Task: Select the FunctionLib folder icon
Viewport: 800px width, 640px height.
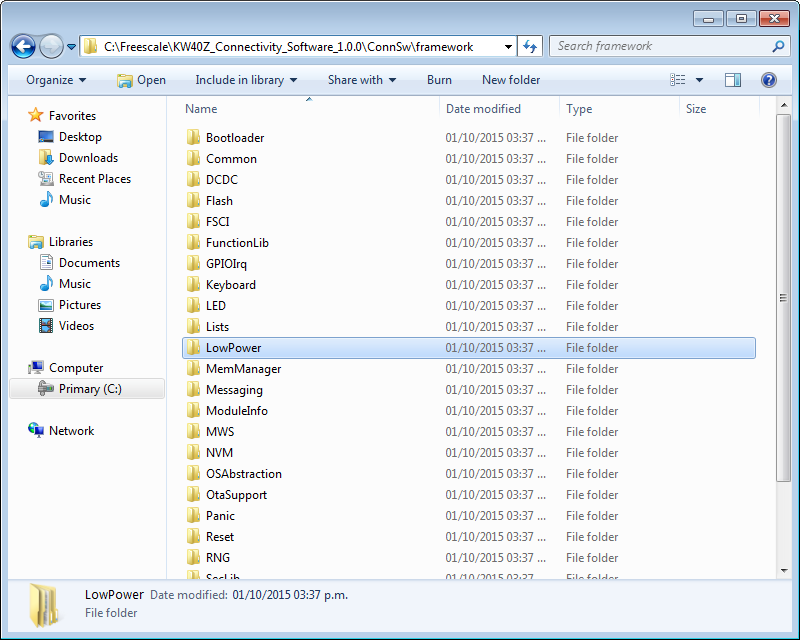Action: click(193, 242)
